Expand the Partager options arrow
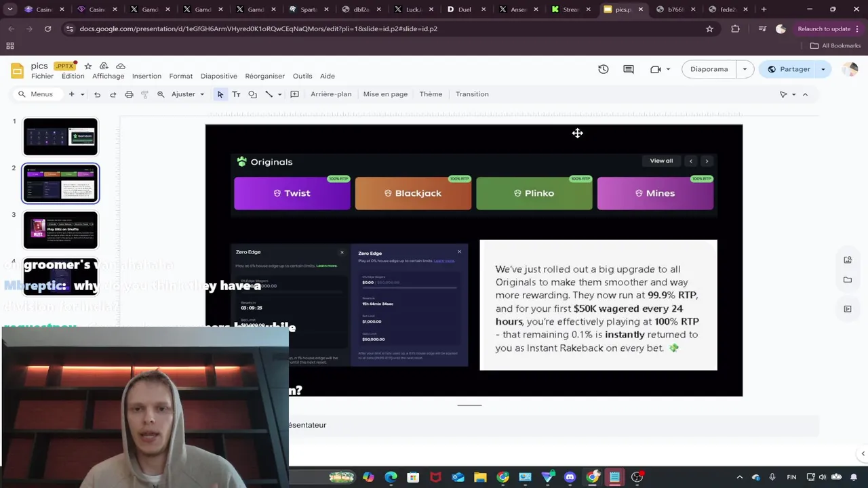 click(x=823, y=69)
